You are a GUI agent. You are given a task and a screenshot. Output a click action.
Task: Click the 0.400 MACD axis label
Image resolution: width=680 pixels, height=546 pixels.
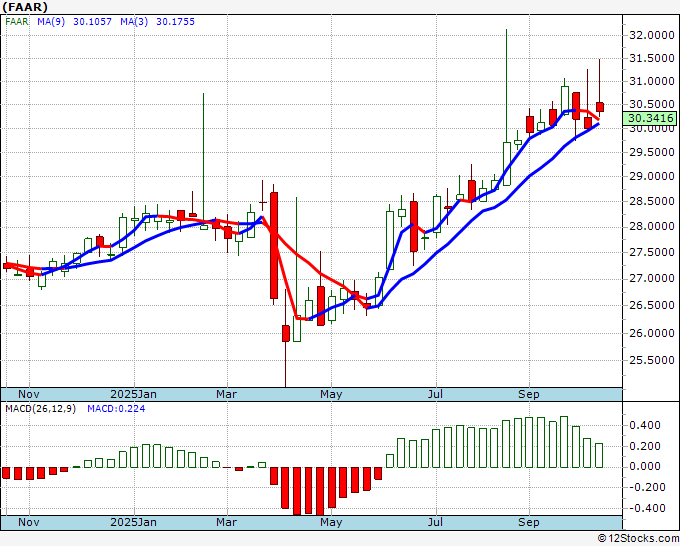(x=645, y=425)
